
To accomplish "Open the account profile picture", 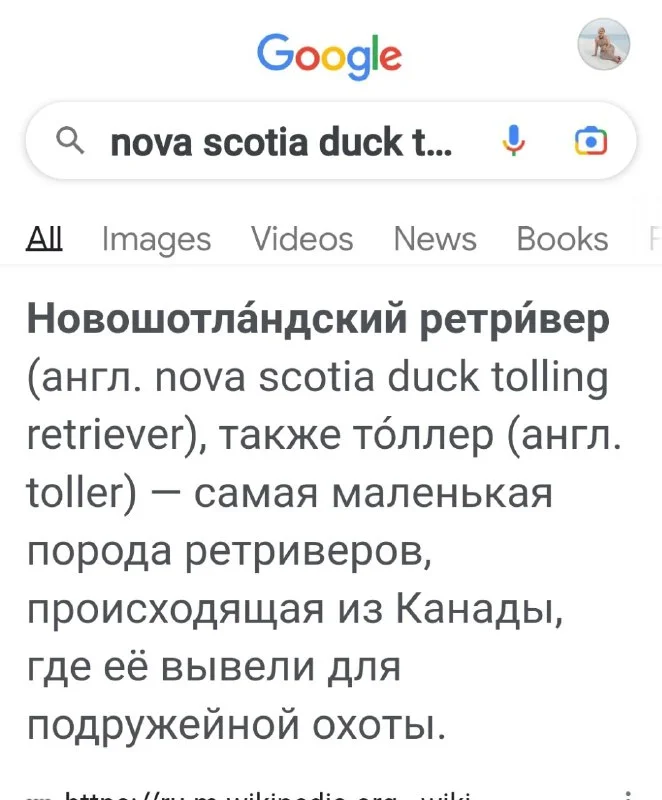I will point(604,45).
